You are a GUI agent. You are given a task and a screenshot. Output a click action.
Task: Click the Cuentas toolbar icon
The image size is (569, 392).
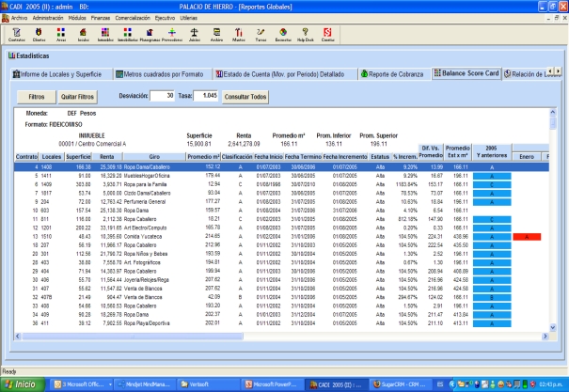[x=326, y=35]
